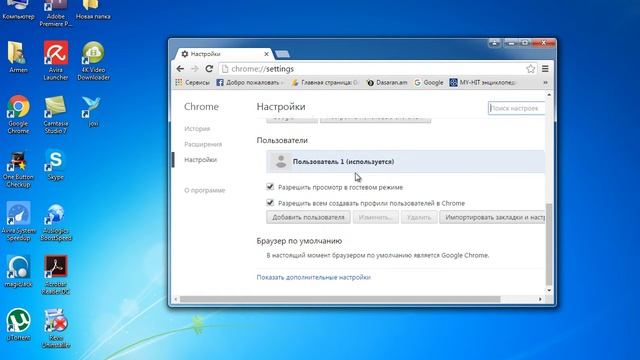Launch uTorrent from the desktop
This screenshot has height=360, width=640.
click(x=18, y=325)
